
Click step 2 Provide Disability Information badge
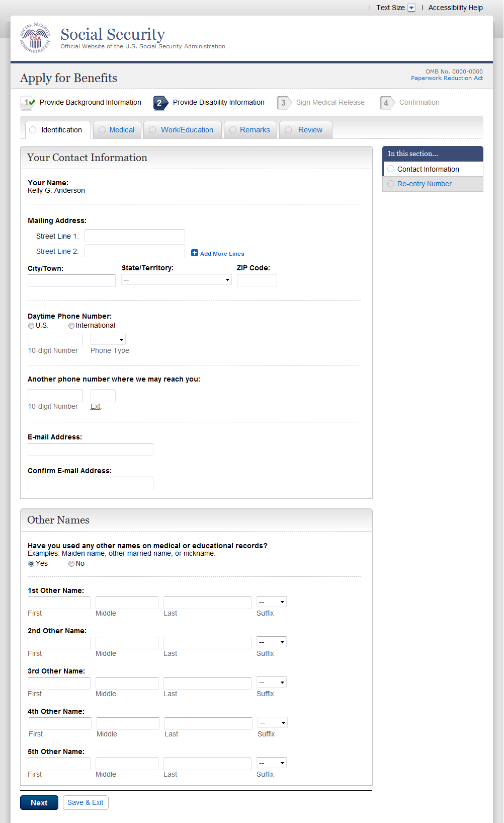point(160,103)
